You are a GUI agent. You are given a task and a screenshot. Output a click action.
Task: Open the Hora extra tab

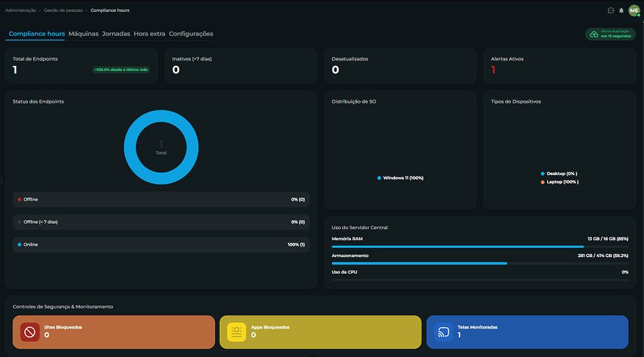(x=150, y=34)
